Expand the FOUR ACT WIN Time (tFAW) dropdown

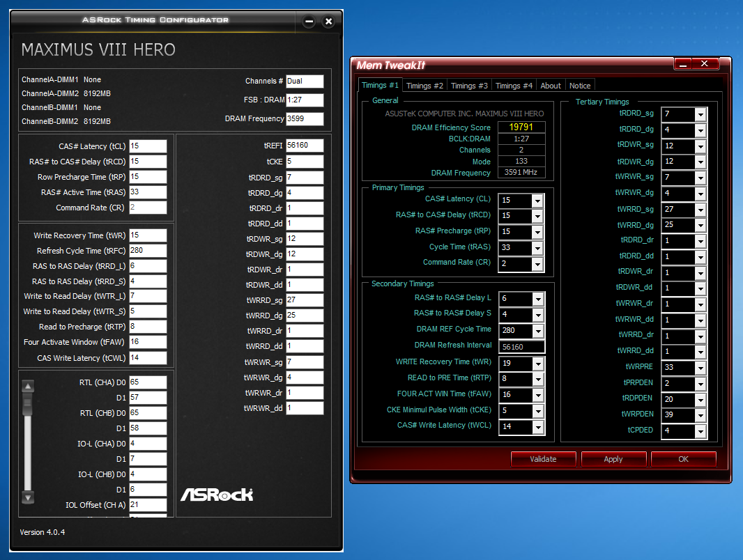[538, 395]
